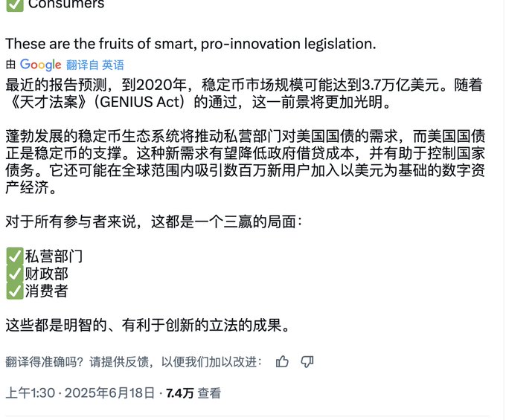Click the green checkmark beside 消费者
This screenshot has width=506, height=420.
[14, 291]
